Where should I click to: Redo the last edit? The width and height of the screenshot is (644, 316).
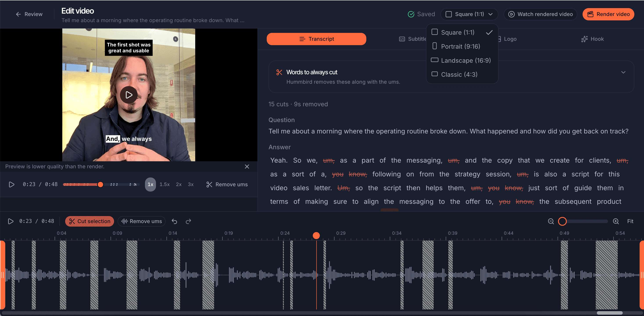point(188,221)
